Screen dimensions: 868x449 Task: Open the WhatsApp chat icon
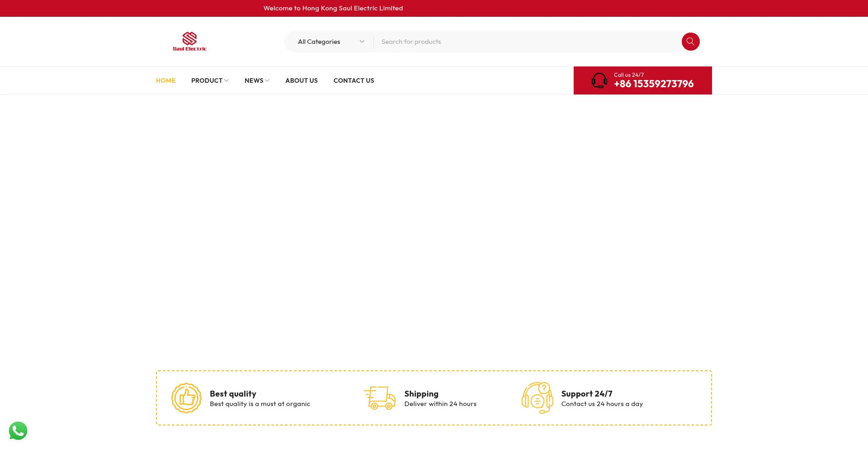point(18,431)
